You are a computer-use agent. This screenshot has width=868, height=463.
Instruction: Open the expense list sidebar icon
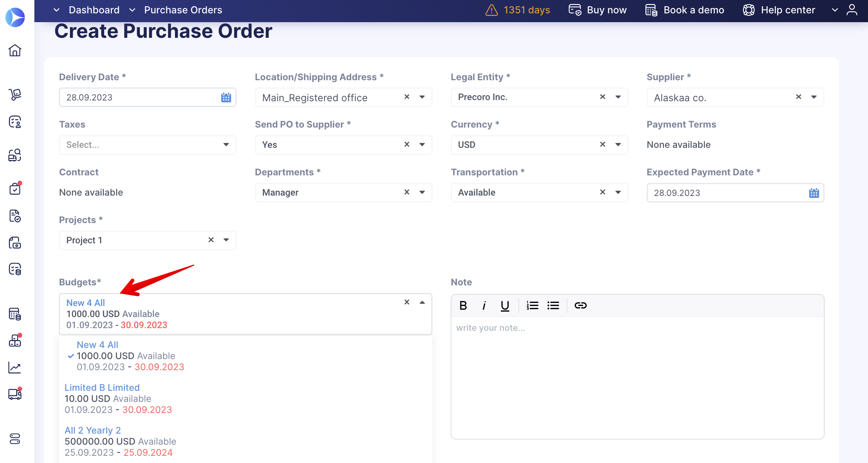coord(15,269)
